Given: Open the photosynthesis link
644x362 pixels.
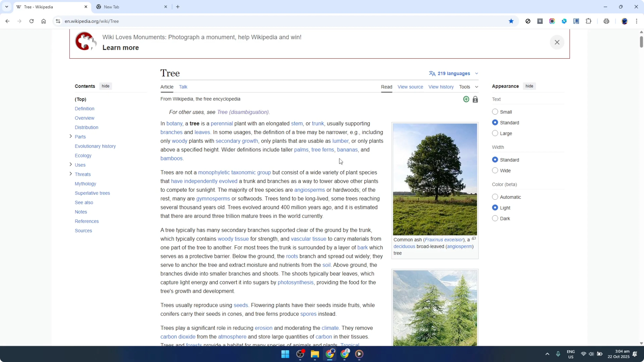Looking at the screenshot, I should 296,283.
